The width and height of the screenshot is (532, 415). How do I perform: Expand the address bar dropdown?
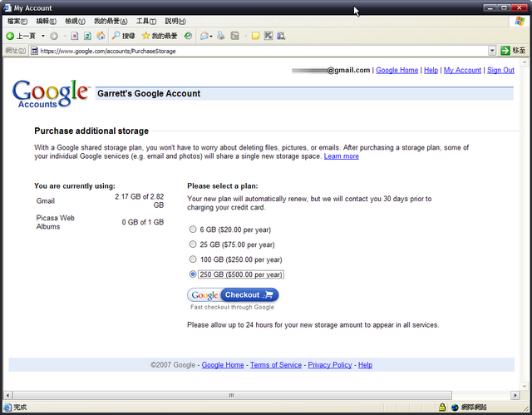click(x=492, y=51)
